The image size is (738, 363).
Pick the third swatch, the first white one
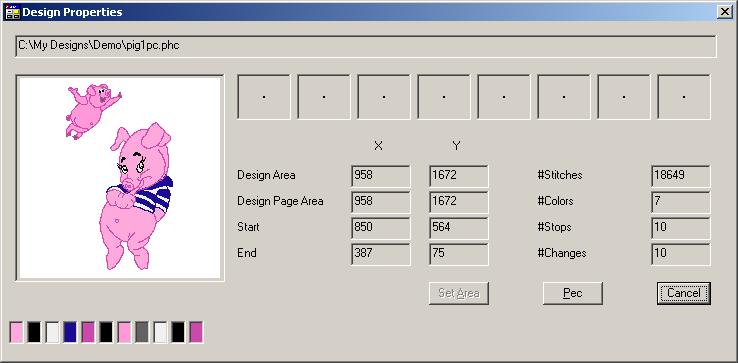click(x=52, y=332)
